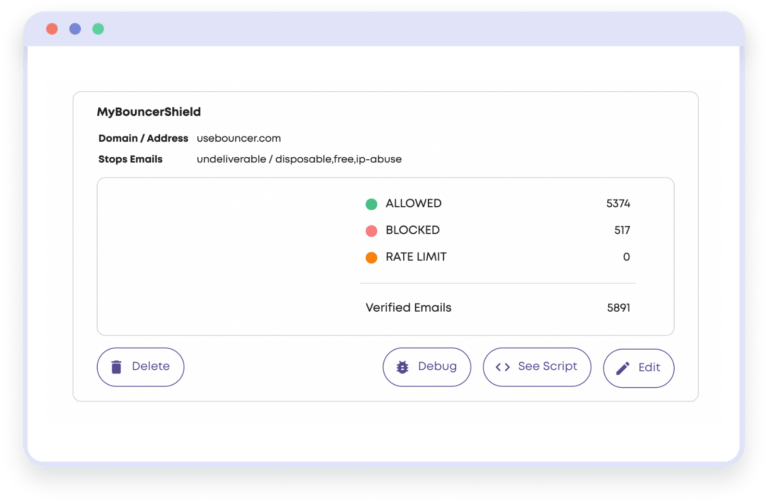Click the usebouncer.com domain value
This screenshot has width=768, height=502.
pos(239,138)
